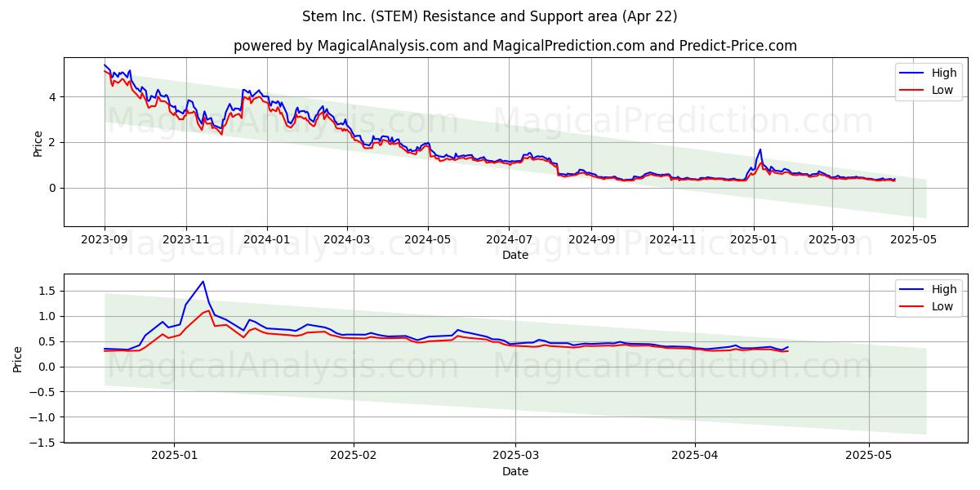Click the top chart x-axis label '2024-05'
The height and width of the screenshot is (490, 980).
click(x=428, y=239)
